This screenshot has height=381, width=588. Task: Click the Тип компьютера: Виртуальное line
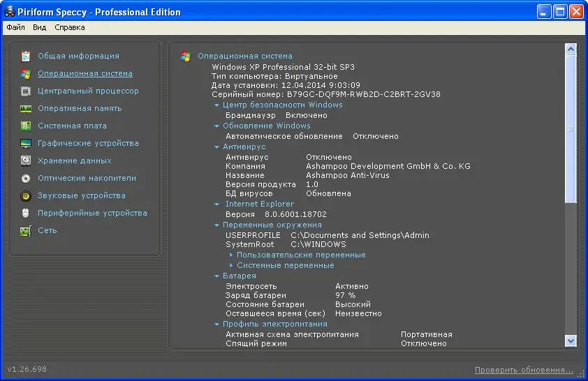[x=274, y=76]
